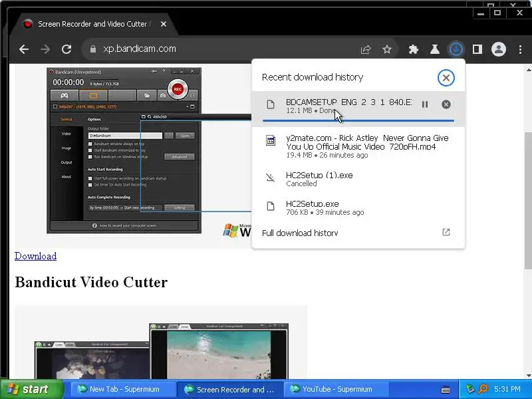Click the Bandicut Video Cutter heading
The image size is (532, 399).
coord(91,282)
